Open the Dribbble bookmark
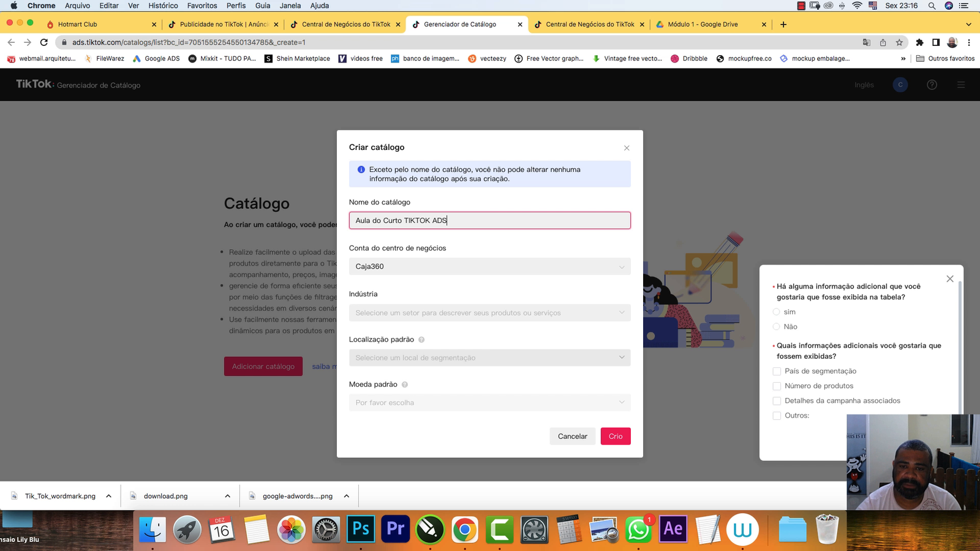The height and width of the screenshot is (551, 980). pos(689,59)
